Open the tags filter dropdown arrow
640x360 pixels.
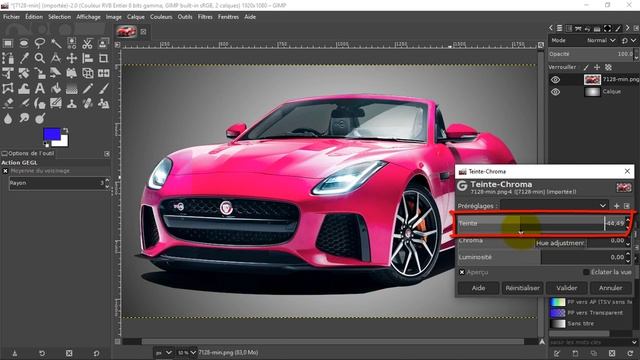tap(634, 342)
